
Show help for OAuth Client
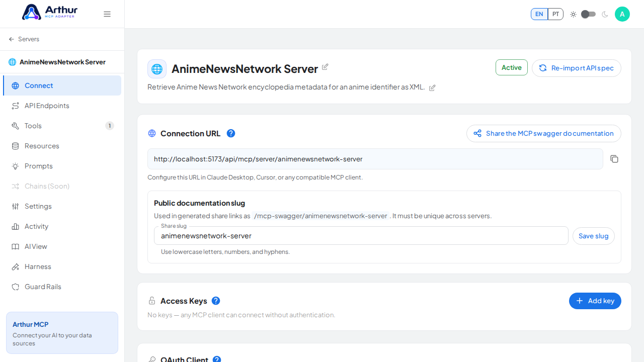point(217,359)
